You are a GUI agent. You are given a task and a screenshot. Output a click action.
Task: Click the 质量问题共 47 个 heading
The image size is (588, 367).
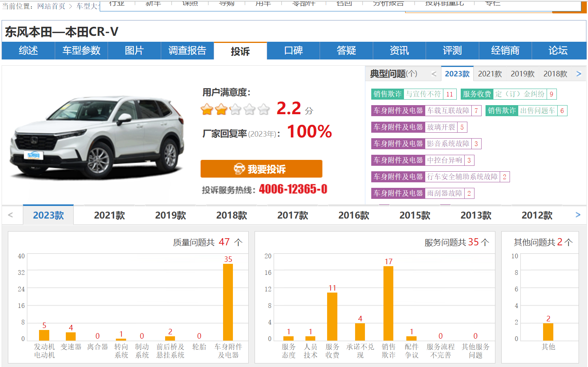coord(208,242)
